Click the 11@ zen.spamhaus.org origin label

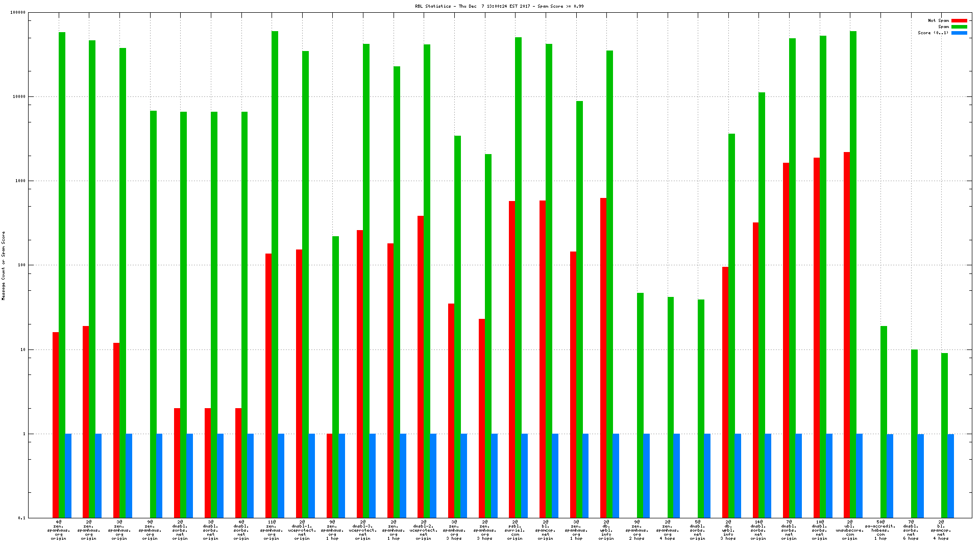[x=271, y=530]
